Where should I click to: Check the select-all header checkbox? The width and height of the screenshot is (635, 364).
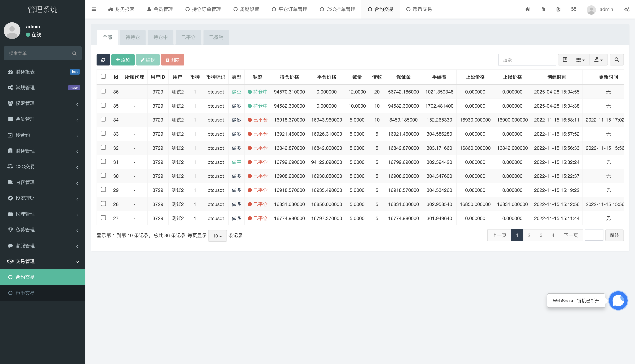click(103, 76)
